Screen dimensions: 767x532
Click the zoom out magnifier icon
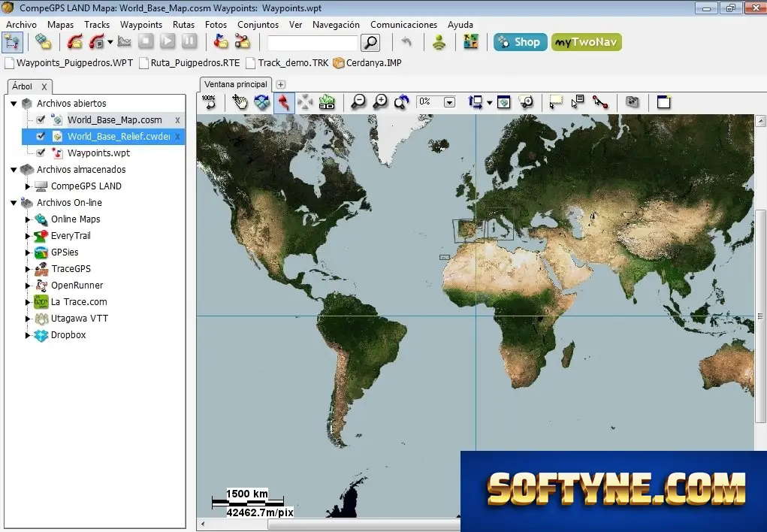[358, 102]
